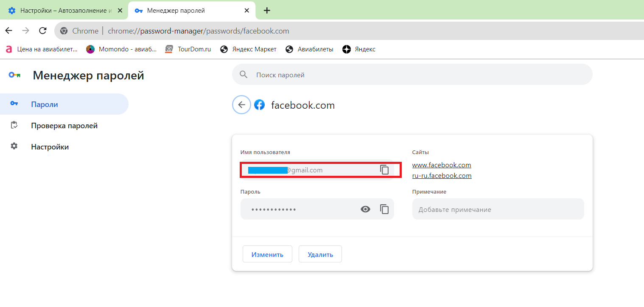Go back with the browser back arrow
Viewport: 644px width, 307px height.
click(8, 31)
